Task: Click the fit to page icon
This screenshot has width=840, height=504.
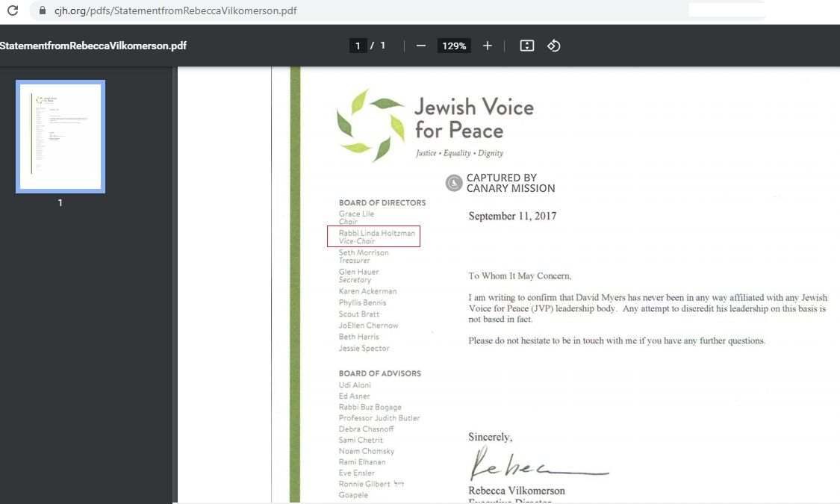Action: (526, 46)
